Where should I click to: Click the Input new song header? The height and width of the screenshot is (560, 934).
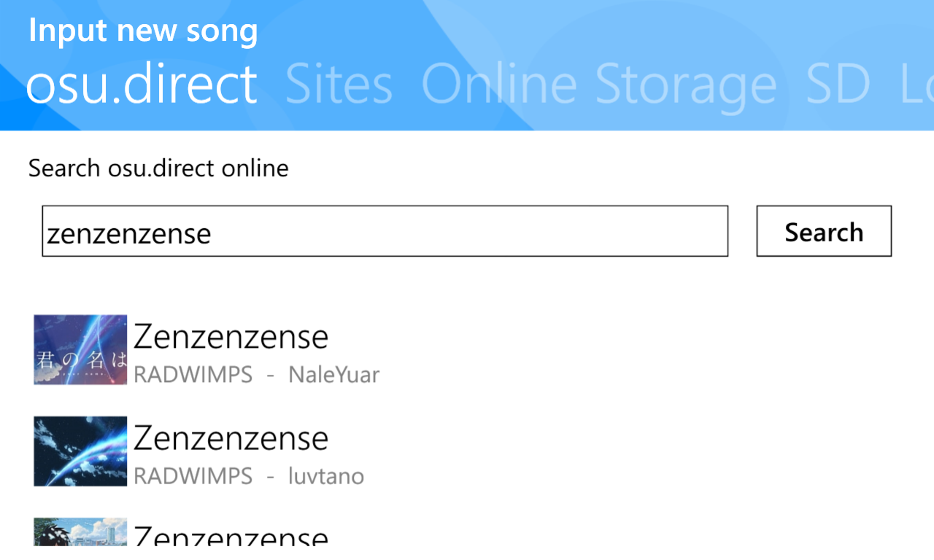143,31
